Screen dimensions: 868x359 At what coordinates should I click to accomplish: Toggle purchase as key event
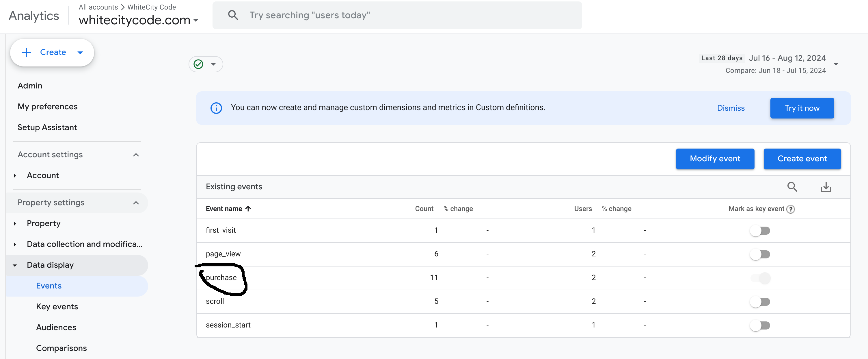pos(761,278)
